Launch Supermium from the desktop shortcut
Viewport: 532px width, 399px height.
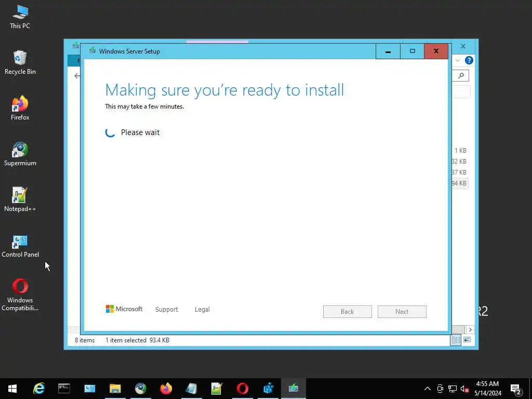(x=20, y=154)
